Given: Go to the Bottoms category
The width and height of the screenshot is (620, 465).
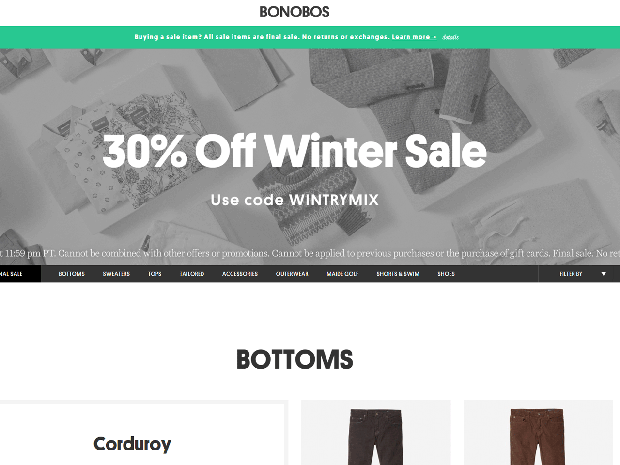Looking at the screenshot, I should coord(72,274).
